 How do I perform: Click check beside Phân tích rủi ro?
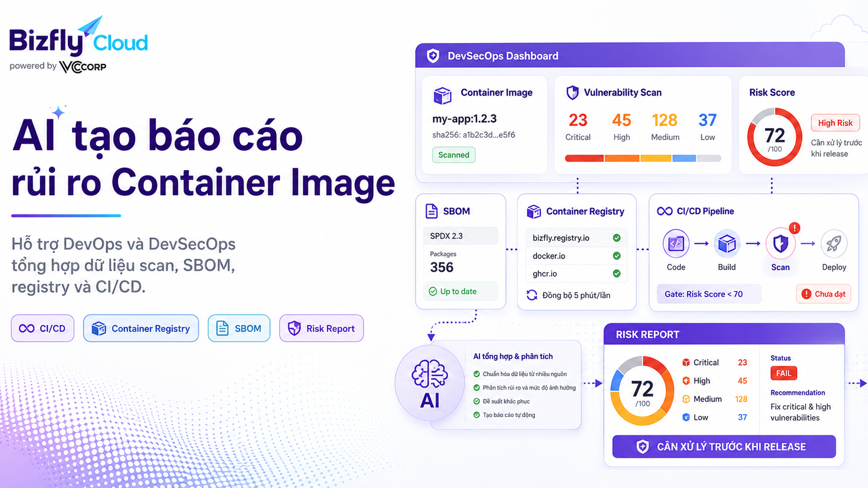point(477,388)
